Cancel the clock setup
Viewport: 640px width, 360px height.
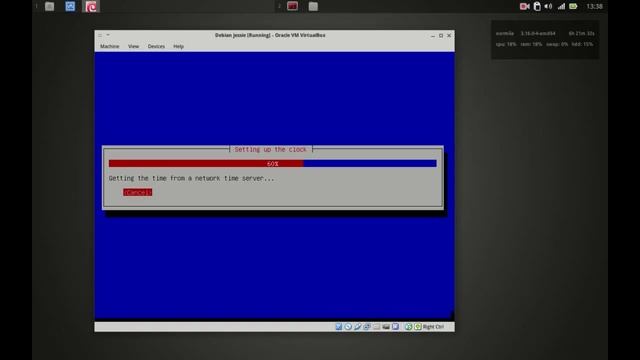pyautogui.click(x=138, y=192)
